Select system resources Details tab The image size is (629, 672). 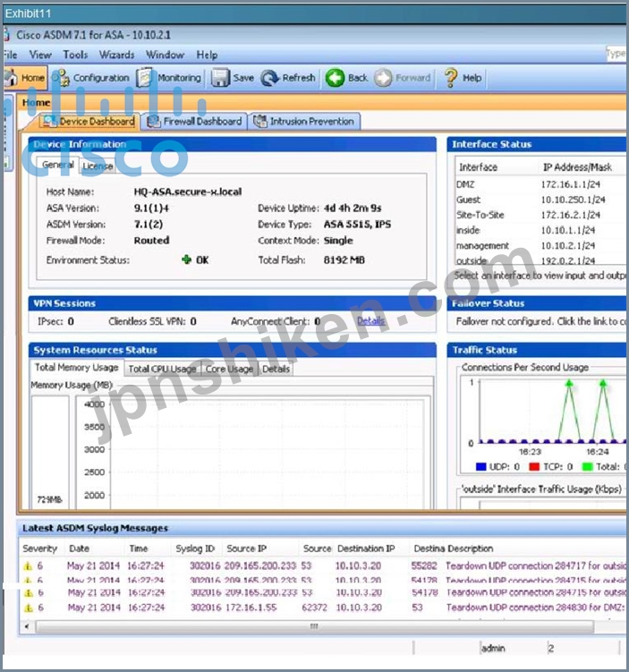click(276, 369)
